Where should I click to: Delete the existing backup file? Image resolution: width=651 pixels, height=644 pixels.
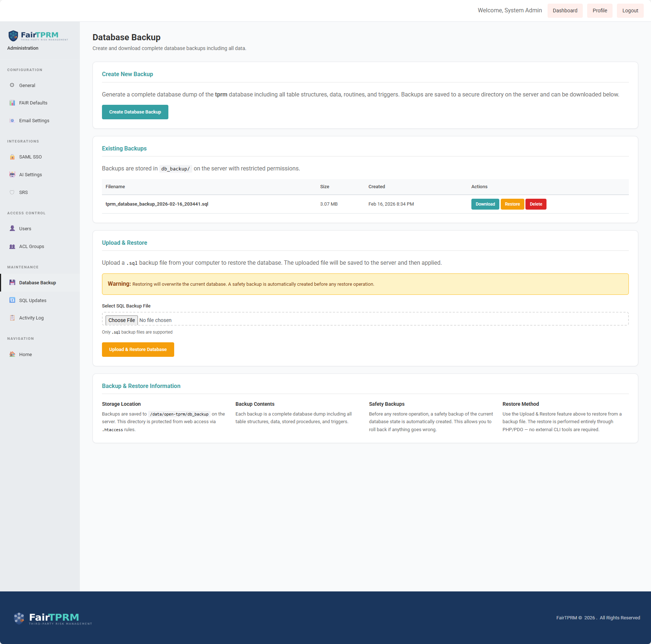[x=536, y=204]
